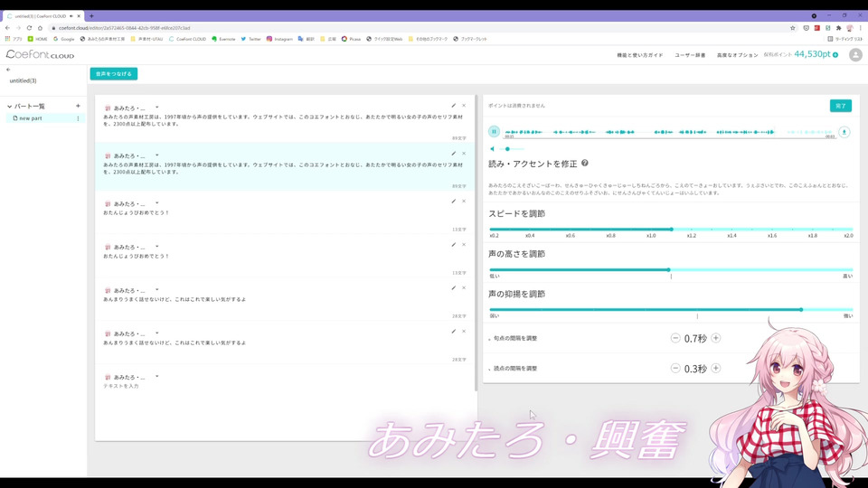This screenshot has width=868, height=488.
Task: Click the 44,530pt points balance
Action: click(812, 54)
